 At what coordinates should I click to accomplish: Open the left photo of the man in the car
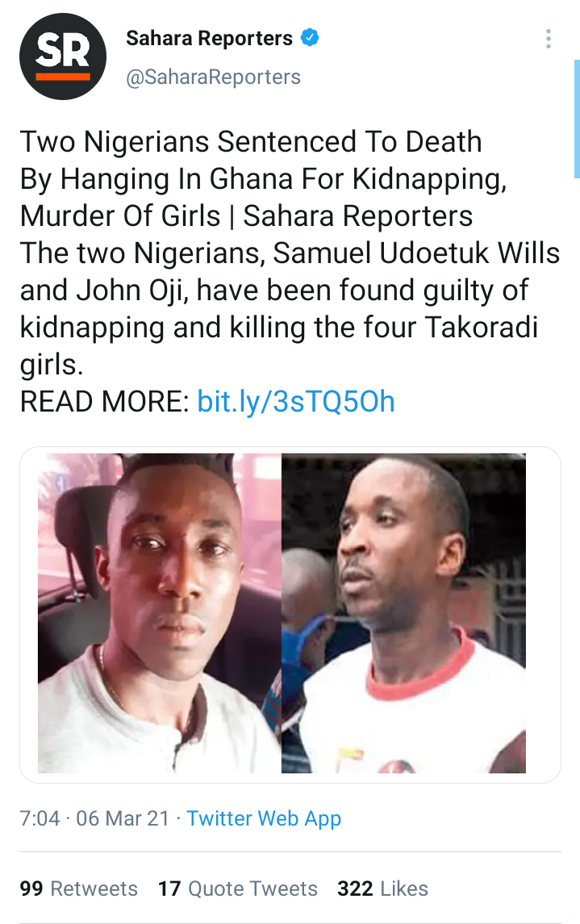[x=160, y=613]
